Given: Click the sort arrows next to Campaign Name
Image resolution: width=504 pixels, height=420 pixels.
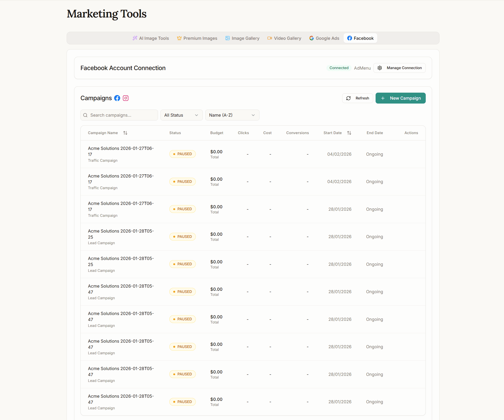Looking at the screenshot, I should pos(125,133).
